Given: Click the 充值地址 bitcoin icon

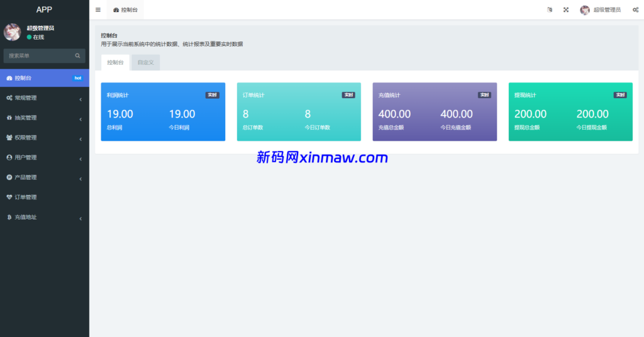Looking at the screenshot, I should (x=9, y=217).
